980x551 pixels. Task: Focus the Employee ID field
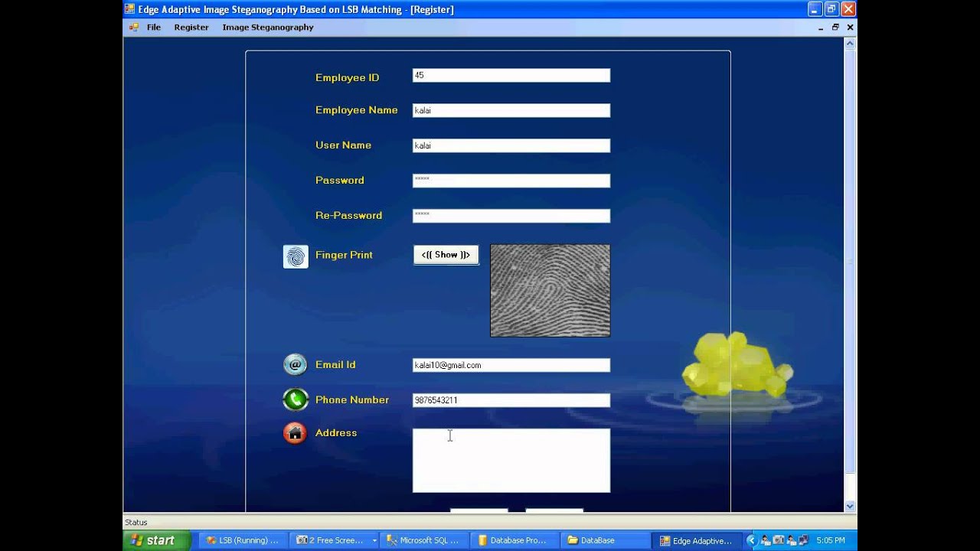[511, 76]
